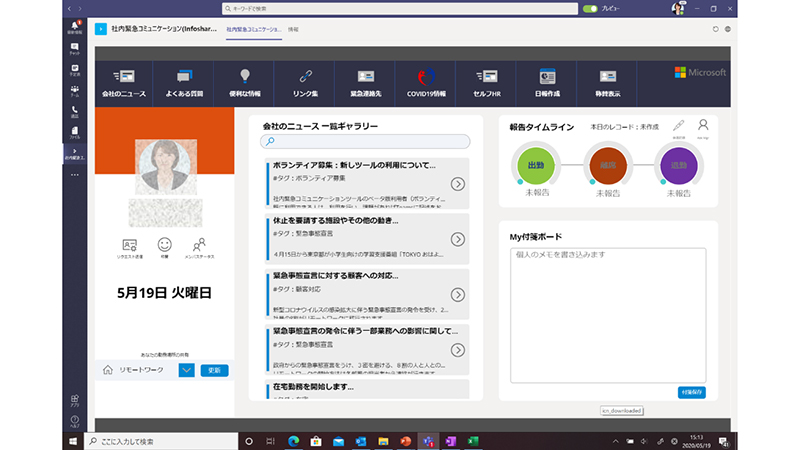Image resolution: width=800 pixels, height=450 pixels.
Task: Open the COVID19情報 tile
Action: 426,84
